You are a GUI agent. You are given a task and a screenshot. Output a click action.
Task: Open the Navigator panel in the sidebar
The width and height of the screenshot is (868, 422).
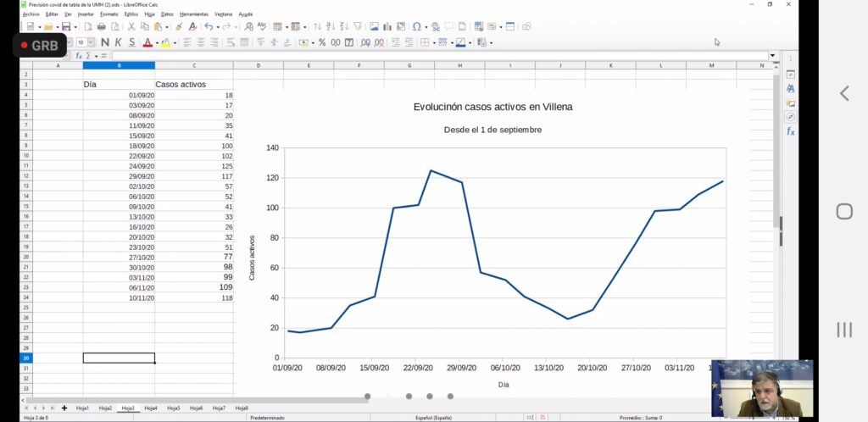pyautogui.click(x=790, y=117)
